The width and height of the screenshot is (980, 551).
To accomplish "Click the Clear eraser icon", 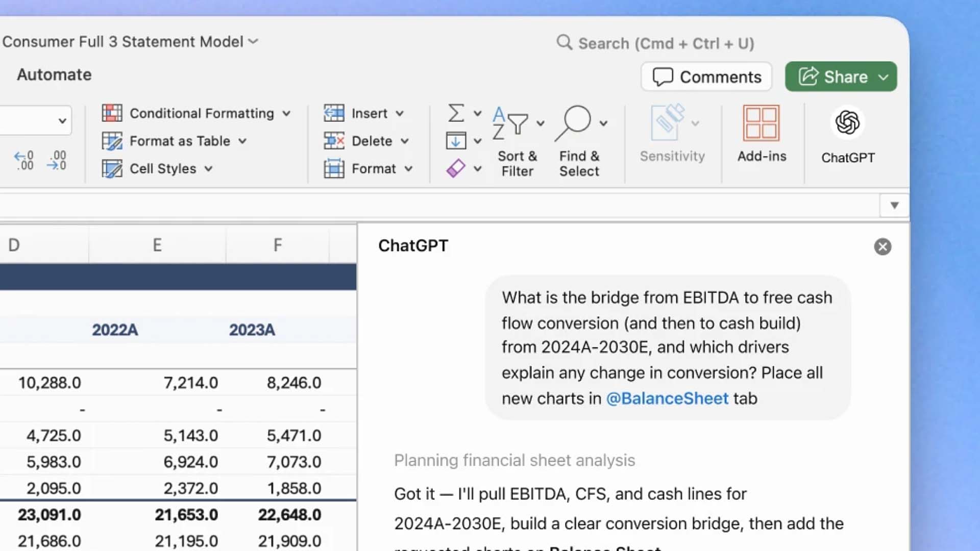I will tap(456, 168).
